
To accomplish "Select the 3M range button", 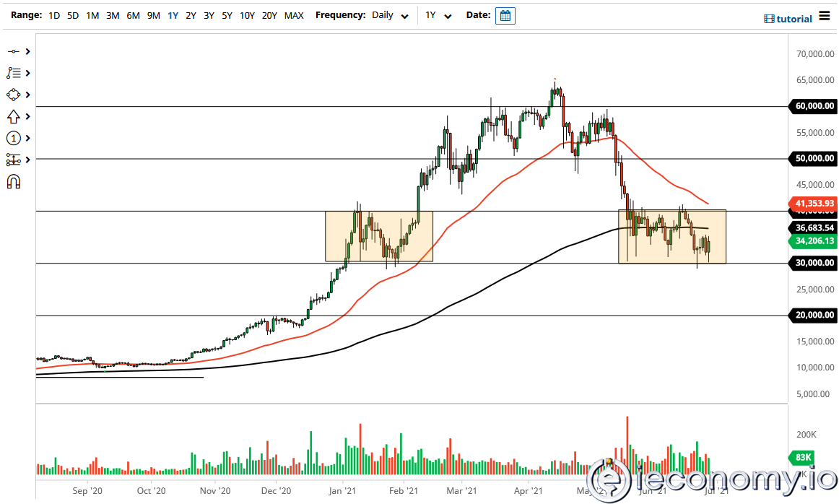I will 112,15.
